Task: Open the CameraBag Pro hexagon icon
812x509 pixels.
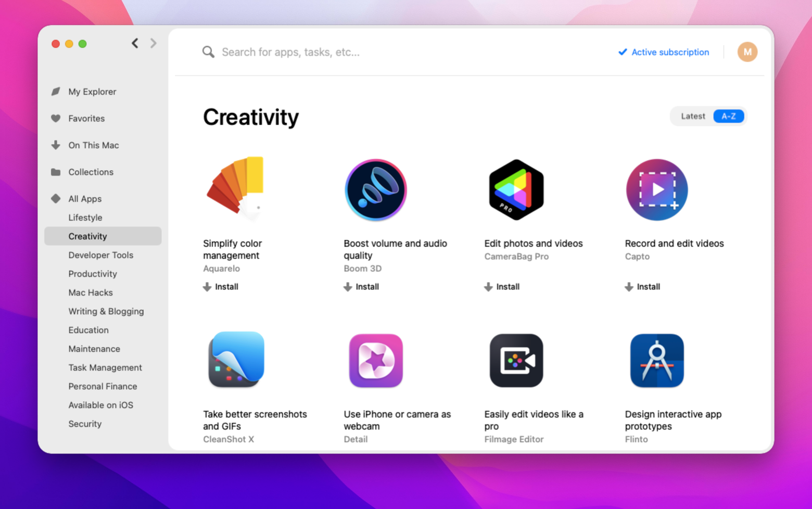Action: pyautogui.click(x=516, y=190)
